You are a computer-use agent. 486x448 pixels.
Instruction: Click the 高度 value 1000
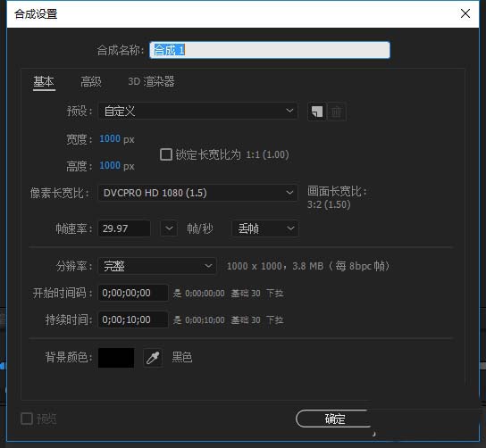[110, 166]
